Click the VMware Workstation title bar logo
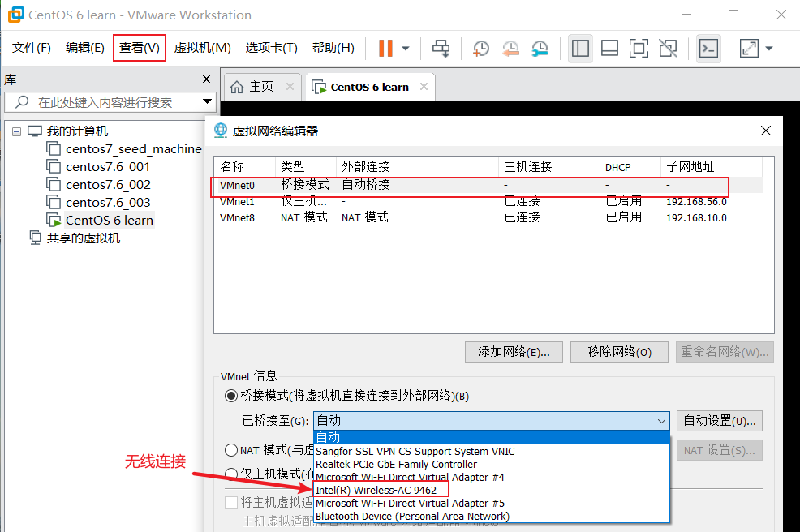Image resolution: width=800 pixels, height=532 pixels. point(15,15)
